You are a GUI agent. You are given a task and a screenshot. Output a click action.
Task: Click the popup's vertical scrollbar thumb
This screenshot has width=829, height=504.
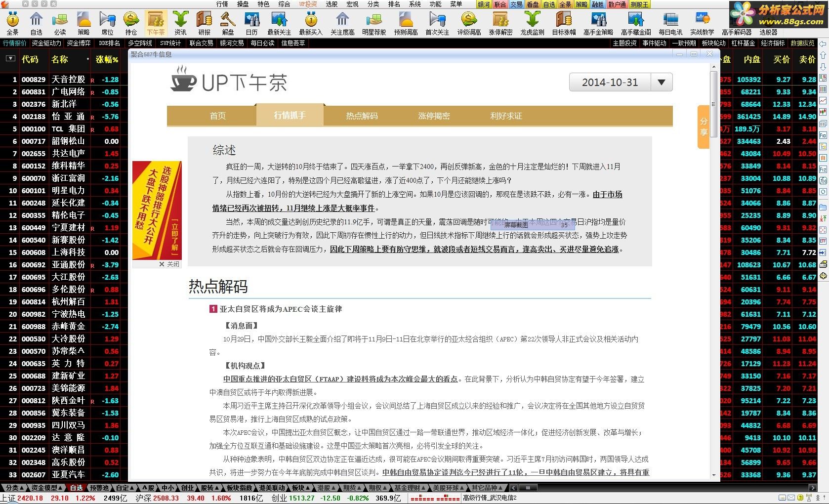(x=713, y=104)
